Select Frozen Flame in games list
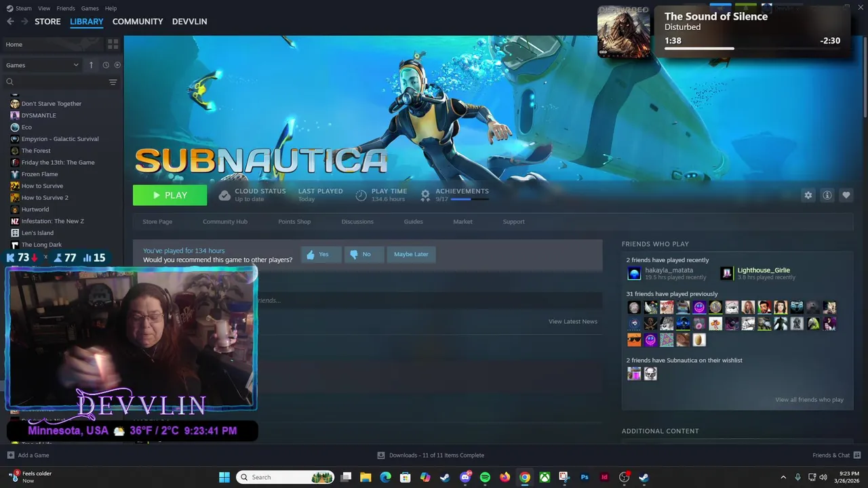The image size is (868, 488). 39,174
